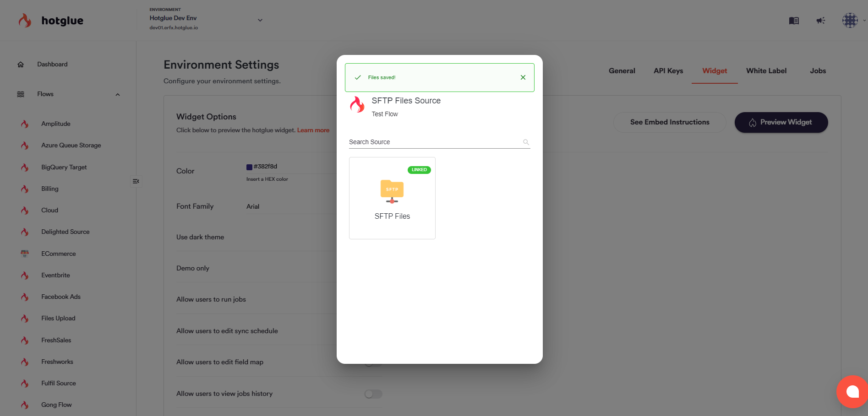Collapse the sidebar with toggle icon

coord(136,181)
